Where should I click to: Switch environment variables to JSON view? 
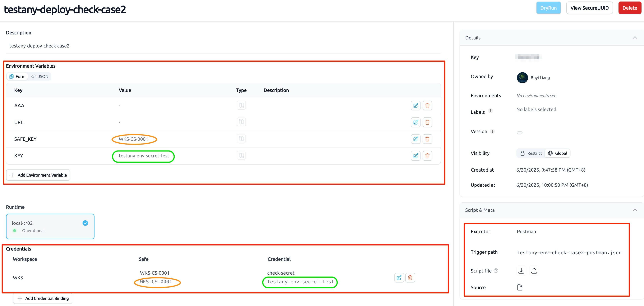coord(39,76)
